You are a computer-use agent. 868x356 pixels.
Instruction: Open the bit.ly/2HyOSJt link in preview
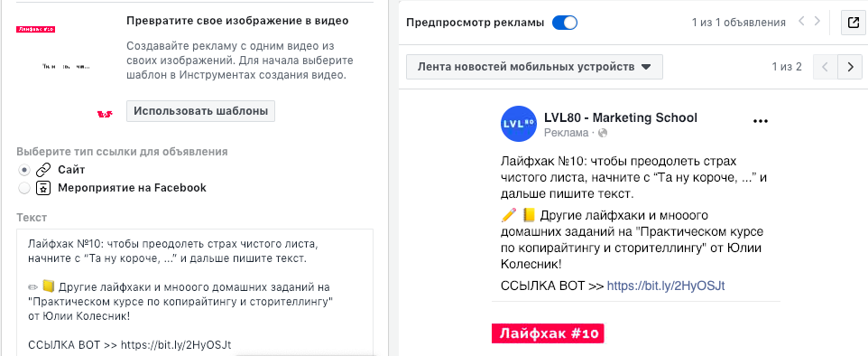(x=666, y=286)
